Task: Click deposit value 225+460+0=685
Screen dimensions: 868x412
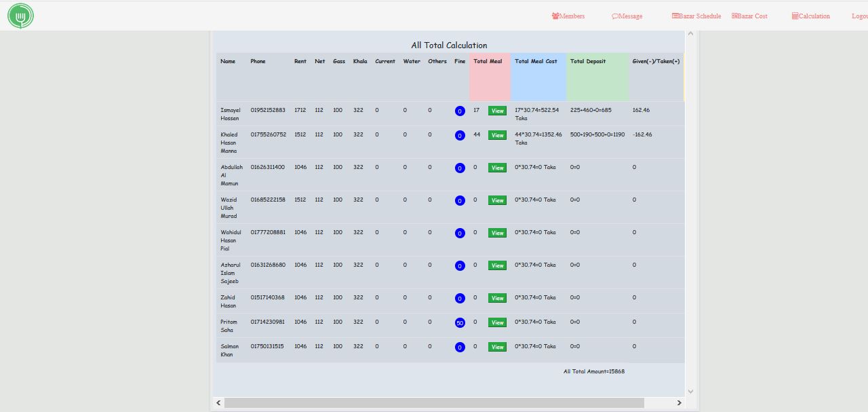Action: 591,110
